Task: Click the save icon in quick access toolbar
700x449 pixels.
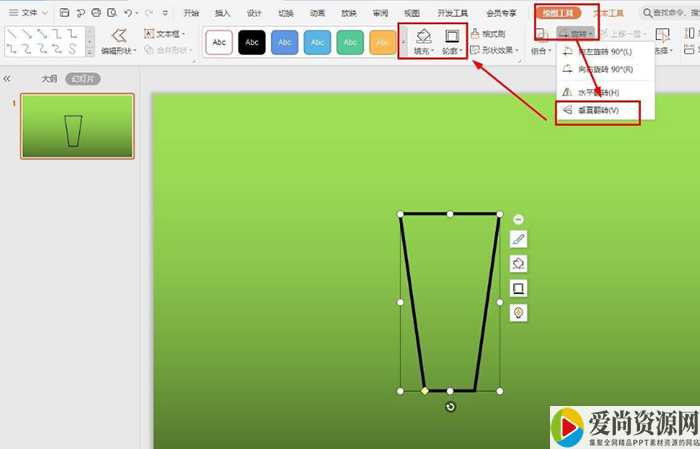Action: [x=64, y=13]
